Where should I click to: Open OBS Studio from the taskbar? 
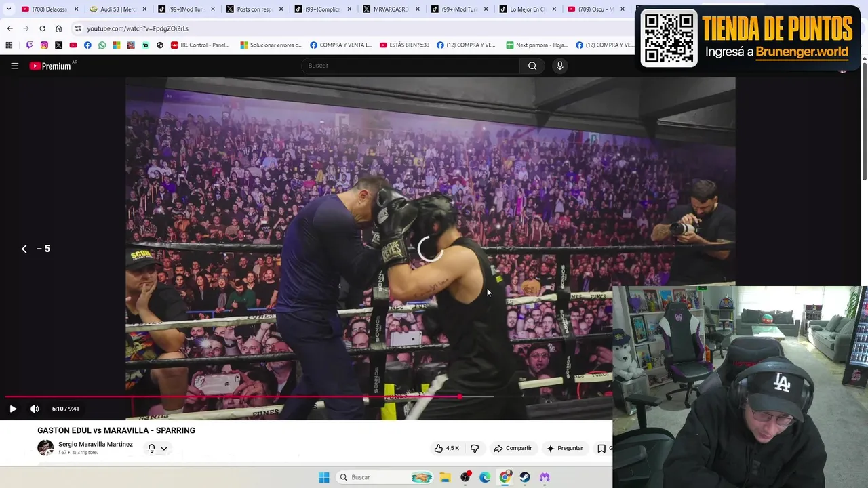[x=465, y=477]
